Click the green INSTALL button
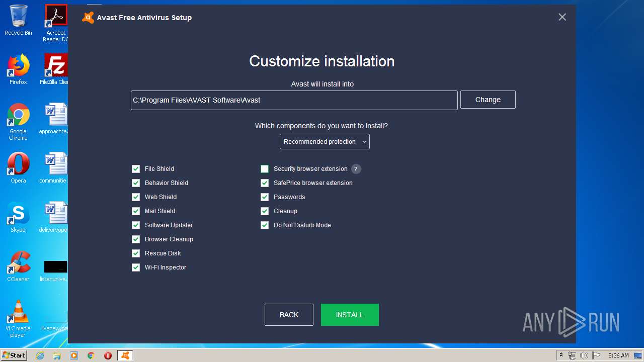This screenshot has height=362, width=644. point(350,315)
